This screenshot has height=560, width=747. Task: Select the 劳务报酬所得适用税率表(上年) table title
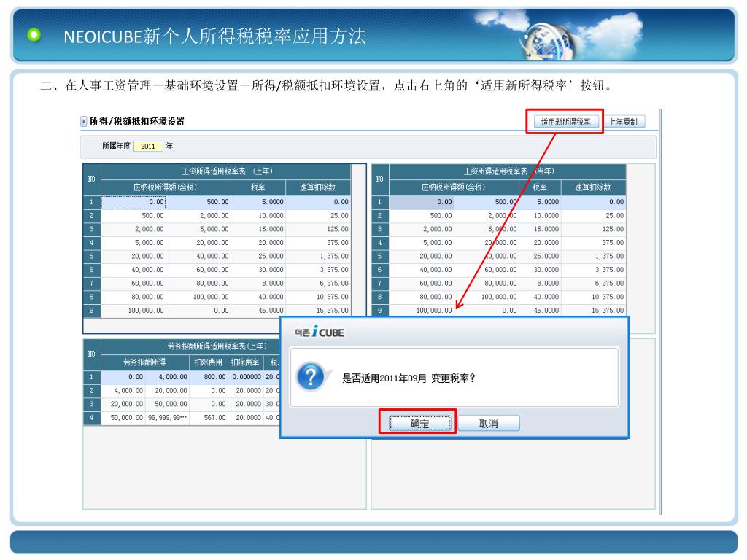217,346
